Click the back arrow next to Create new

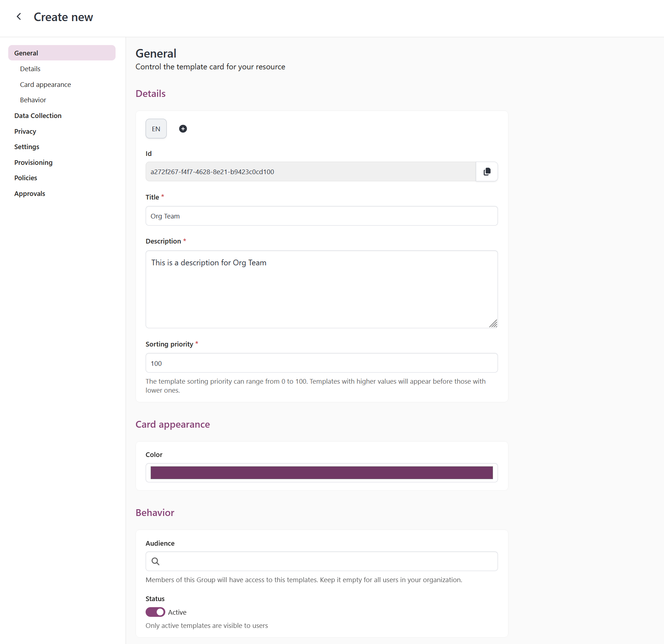tap(19, 17)
